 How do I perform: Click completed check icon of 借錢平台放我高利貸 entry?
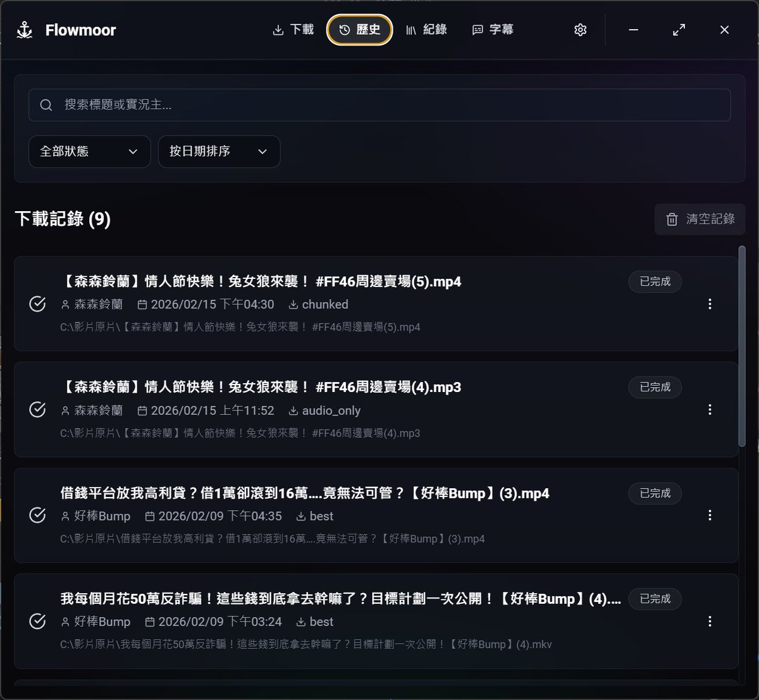(37, 515)
